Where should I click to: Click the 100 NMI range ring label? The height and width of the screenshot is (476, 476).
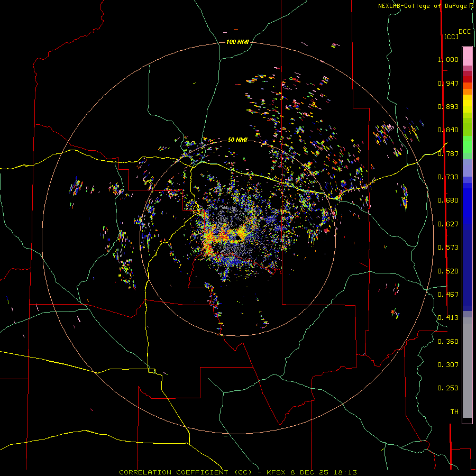click(237, 42)
